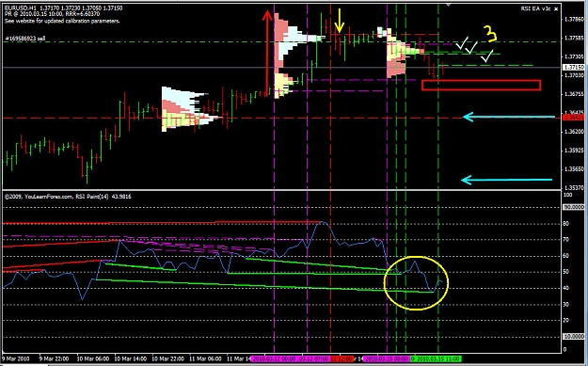The width and height of the screenshot is (588, 366).
Task: Click the '9 Mar 22:00' time axis label
Action: [54, 358]
